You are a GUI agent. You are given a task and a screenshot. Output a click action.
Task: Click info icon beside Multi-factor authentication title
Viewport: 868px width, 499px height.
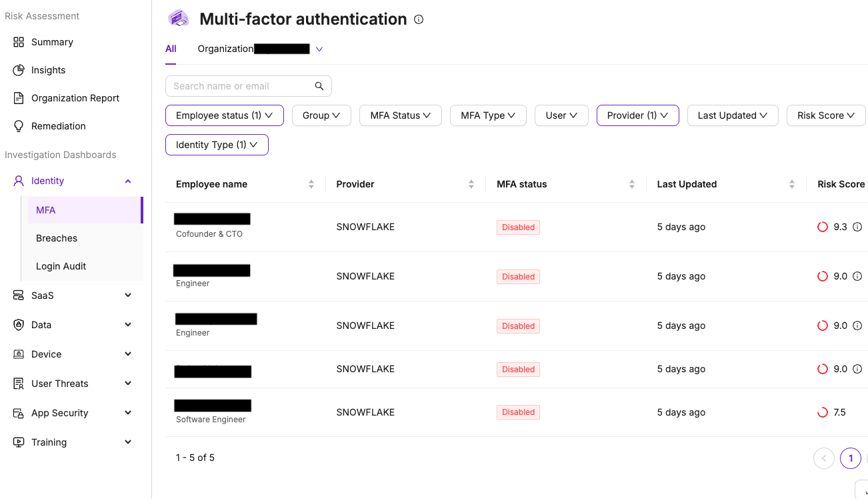(419, 19)
